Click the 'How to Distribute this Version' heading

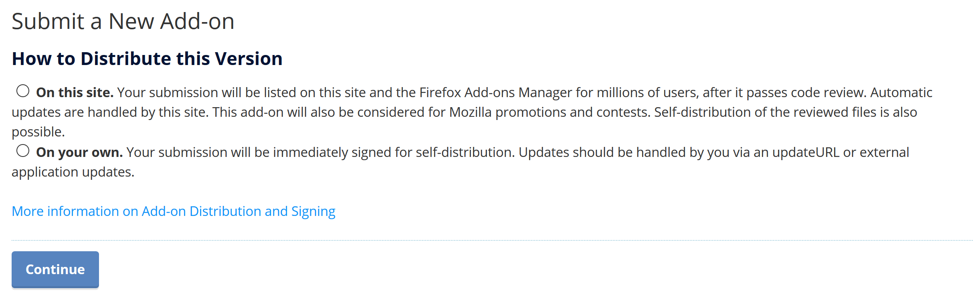pyautogui.click(x=147, y=59)
